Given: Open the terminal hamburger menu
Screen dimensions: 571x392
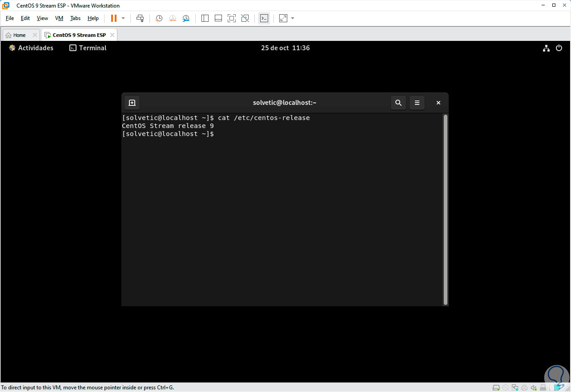Looking at the screenshot, I should pos(417,103).
